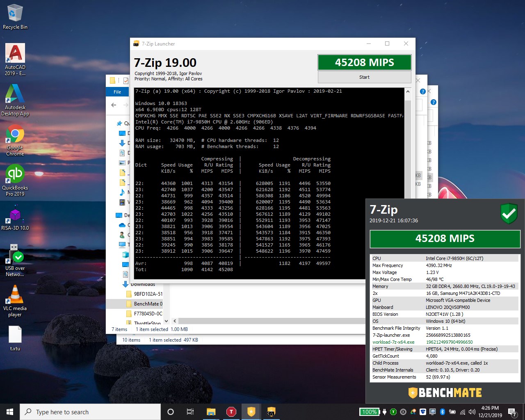Click the 45208 MIPS score in BenchMate panel
The image size is (525, 420).
(x=445, y=239)
